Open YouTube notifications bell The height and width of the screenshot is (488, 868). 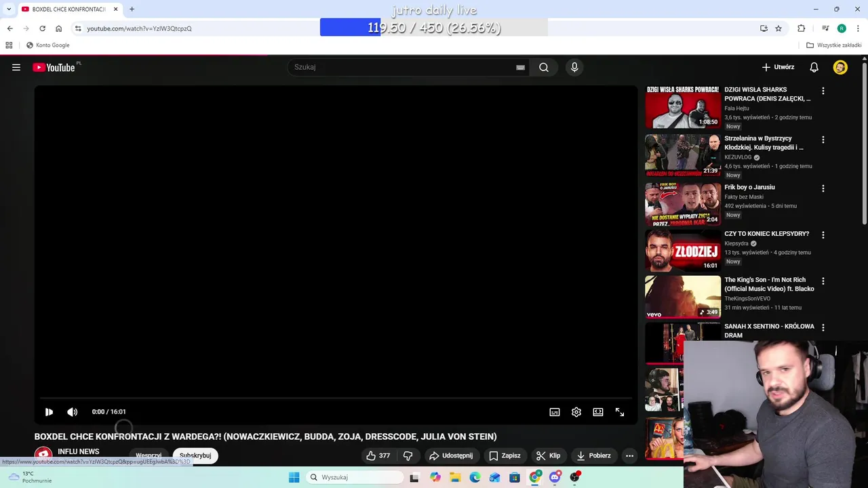814,67
